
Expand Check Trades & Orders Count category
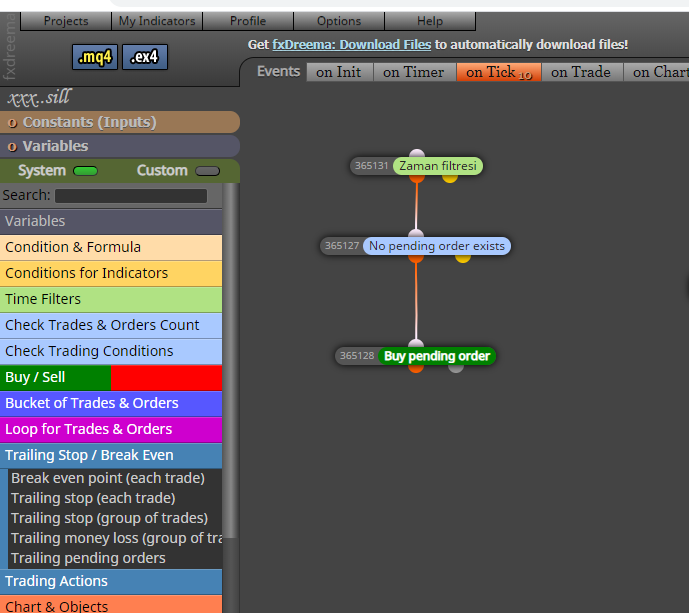[111, 325]
